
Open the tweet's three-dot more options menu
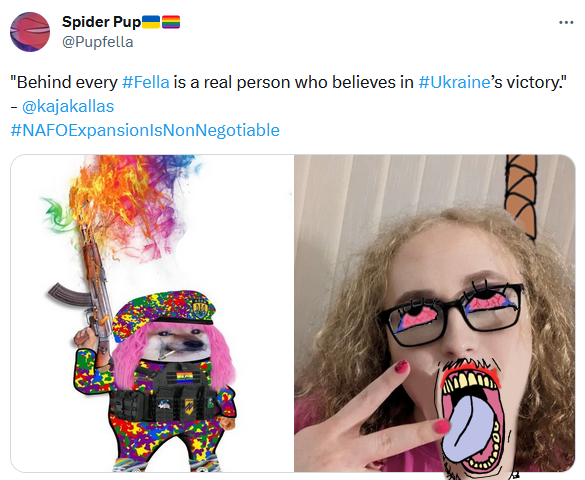pyautogui.click(x=566, y=23)
